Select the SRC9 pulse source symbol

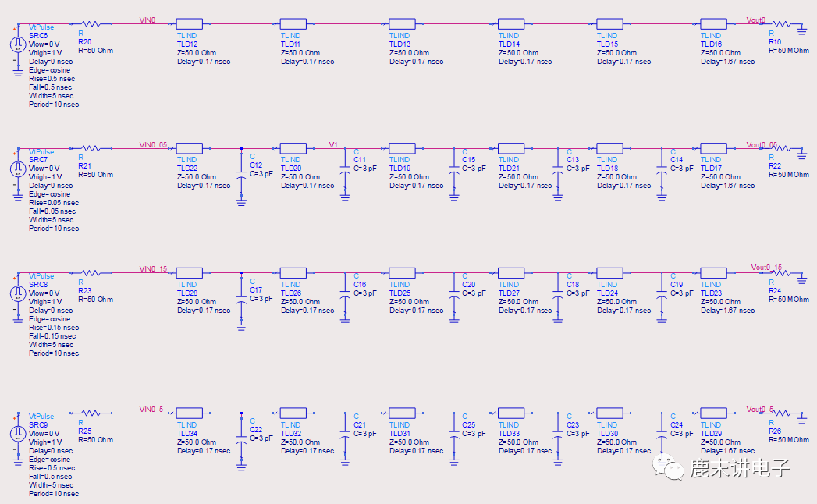pyautogui.click(x=18, y=434)
